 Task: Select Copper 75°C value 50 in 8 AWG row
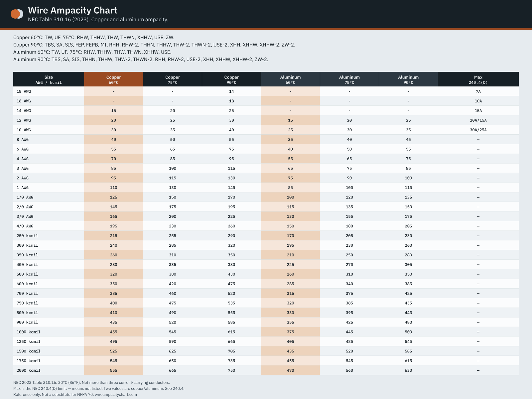(x=173, y=140)
